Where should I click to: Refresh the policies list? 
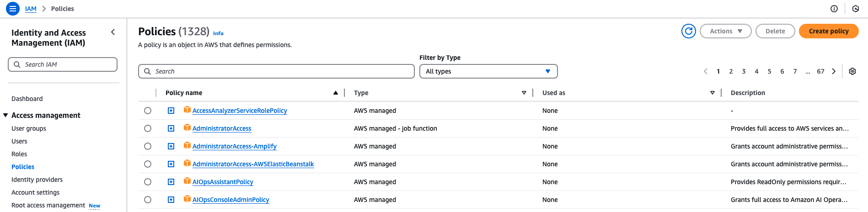coord(689,31)
